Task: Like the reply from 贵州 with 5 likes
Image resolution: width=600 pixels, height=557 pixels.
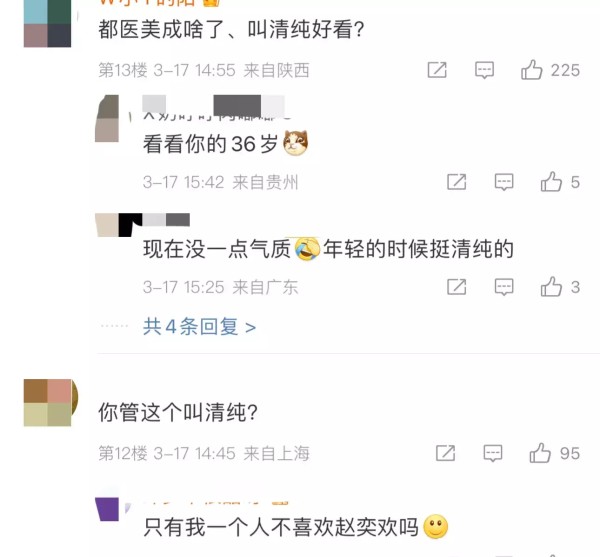Action: pos(551,182)
